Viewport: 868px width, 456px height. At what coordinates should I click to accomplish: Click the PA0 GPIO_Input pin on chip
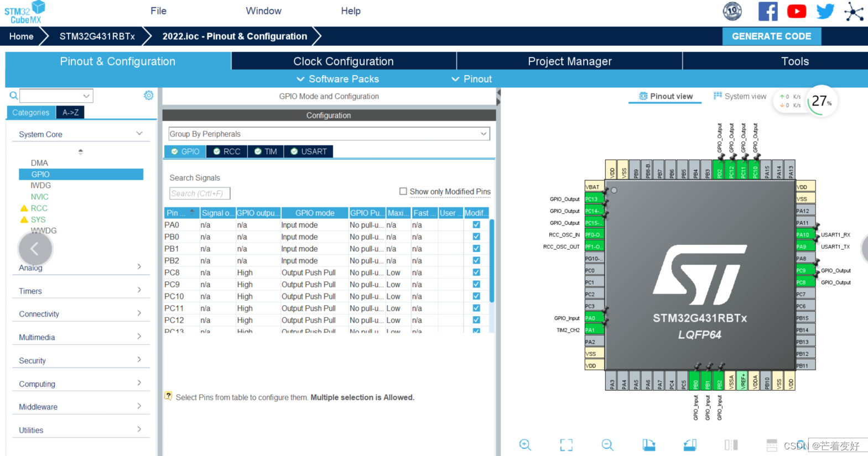pos(594,318)
